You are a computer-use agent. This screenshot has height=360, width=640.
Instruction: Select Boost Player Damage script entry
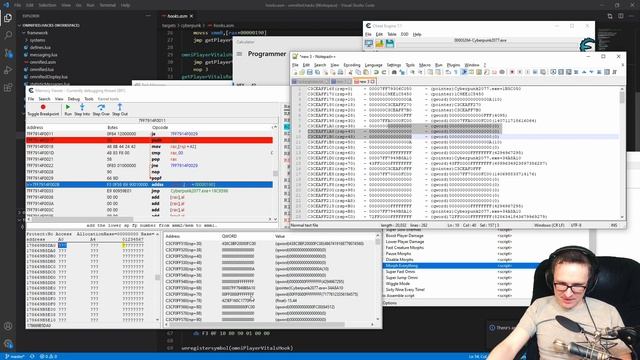click(x=404, y=236)
